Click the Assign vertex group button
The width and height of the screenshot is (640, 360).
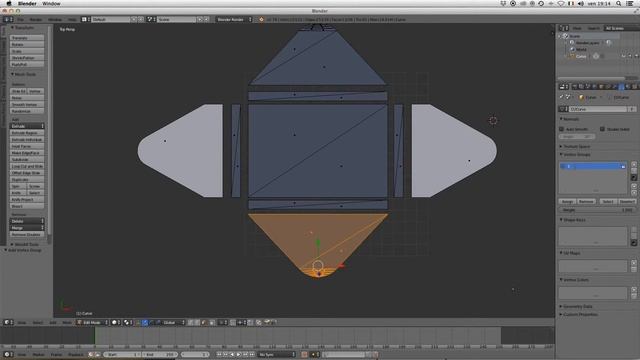pyautogui.click(x=567, y=202)
